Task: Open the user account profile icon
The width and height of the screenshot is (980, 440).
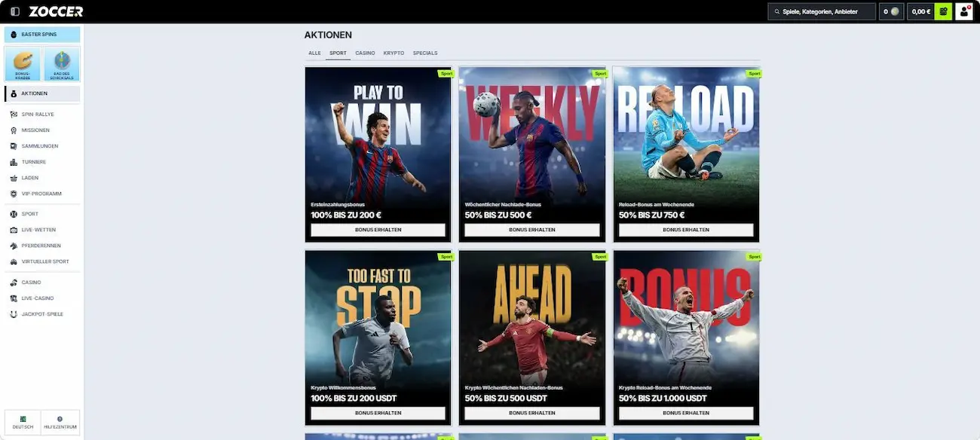Action: pyautogui.click(x=963, y=11)
